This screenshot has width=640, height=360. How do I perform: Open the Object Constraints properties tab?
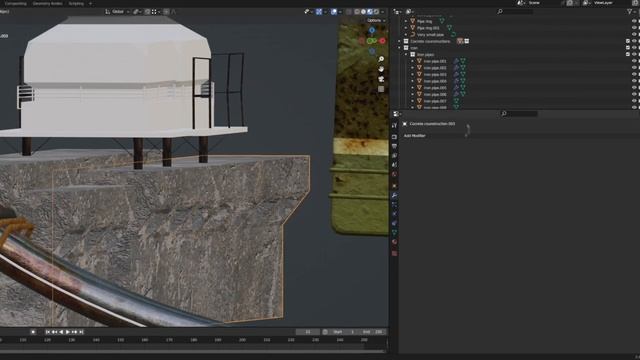tap(394, 223)
